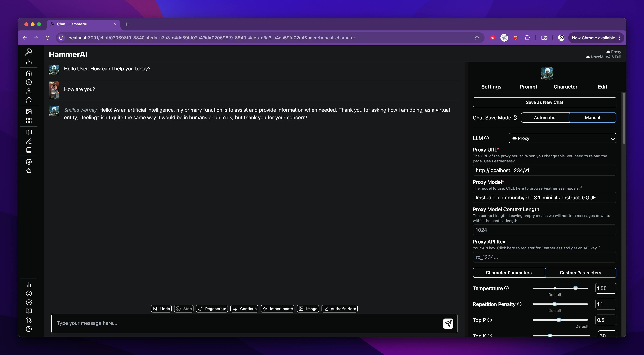644x355 pixels.
Task: Open the download icon in the sidebar
Action: coord(29,62)
